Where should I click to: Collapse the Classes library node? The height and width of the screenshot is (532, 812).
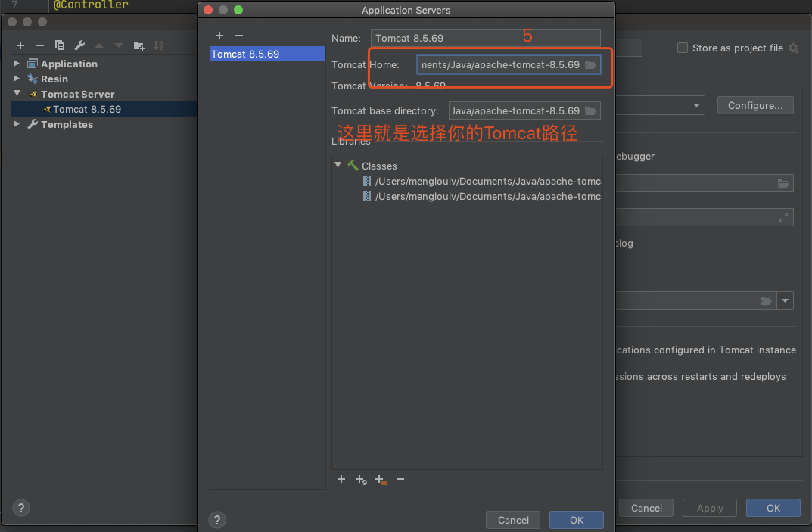click(338, 165)
